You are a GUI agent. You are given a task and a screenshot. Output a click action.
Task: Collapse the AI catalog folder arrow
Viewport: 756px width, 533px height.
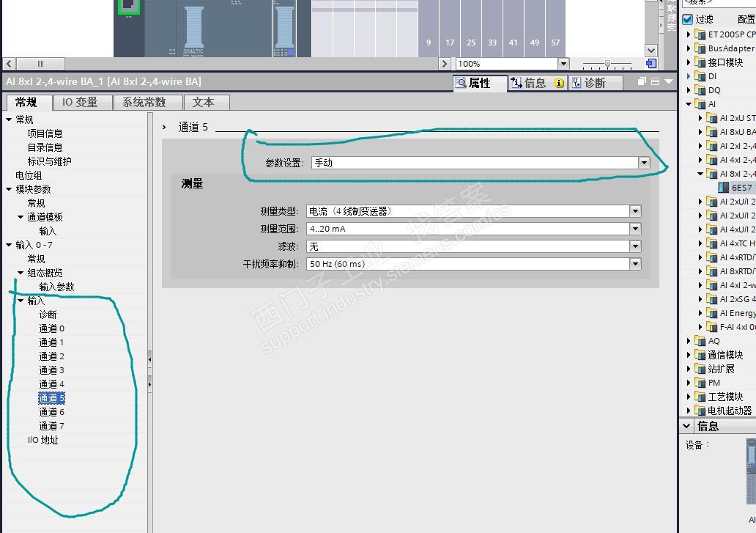[689, 104]
